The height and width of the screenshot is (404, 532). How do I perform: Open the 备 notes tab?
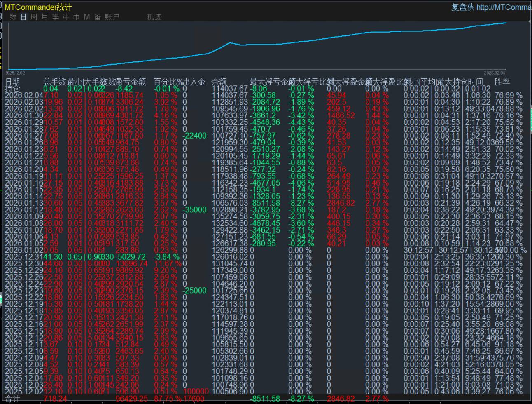pyautogui.click(x=98, y=17)
